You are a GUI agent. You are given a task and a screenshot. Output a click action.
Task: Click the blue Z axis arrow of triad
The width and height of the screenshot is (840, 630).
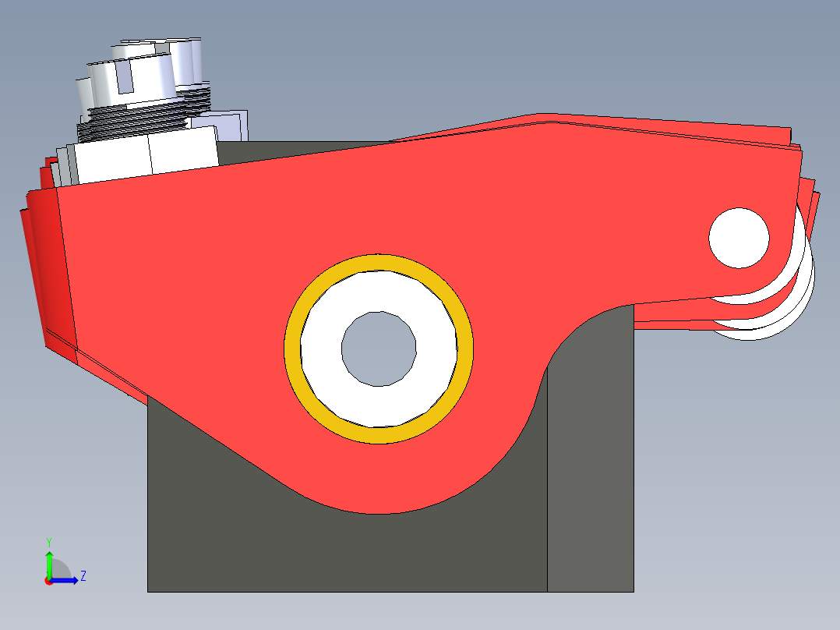[65, 579]
